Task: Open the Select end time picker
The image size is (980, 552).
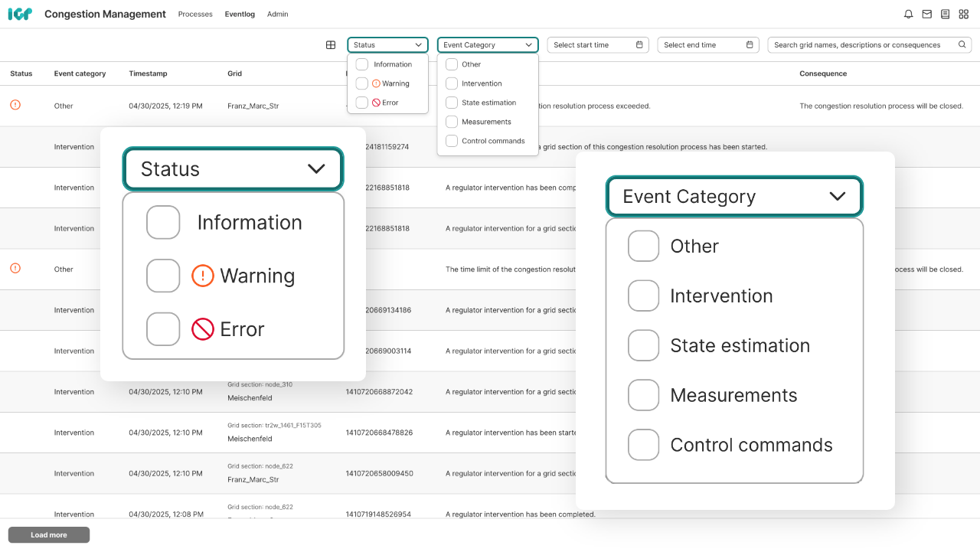Action: pos(701,45)
